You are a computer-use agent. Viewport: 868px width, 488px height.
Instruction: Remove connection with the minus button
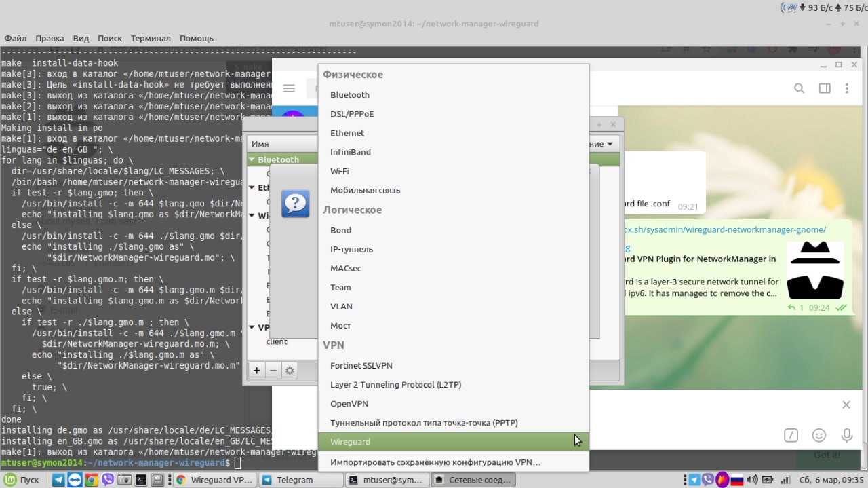point(273,371)
